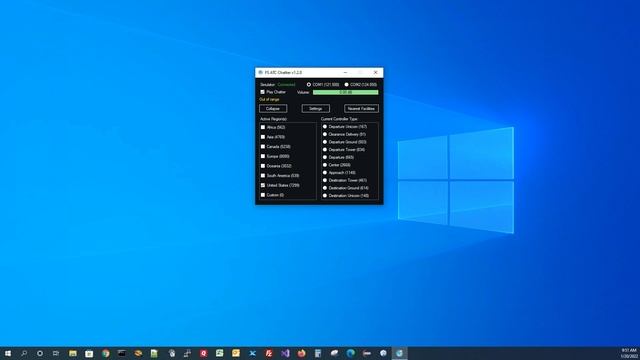Uncheck the United States region checkbox

point(263,185)
